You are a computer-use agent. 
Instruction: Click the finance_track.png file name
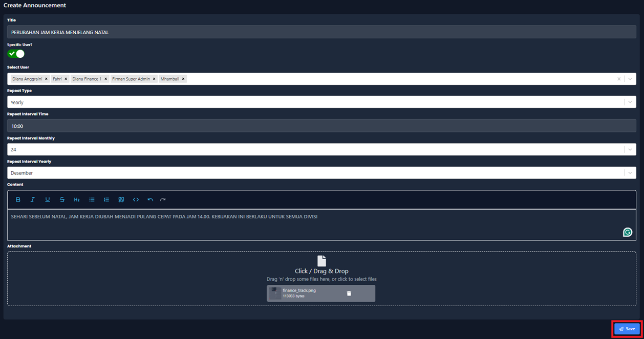click(299, 290)
